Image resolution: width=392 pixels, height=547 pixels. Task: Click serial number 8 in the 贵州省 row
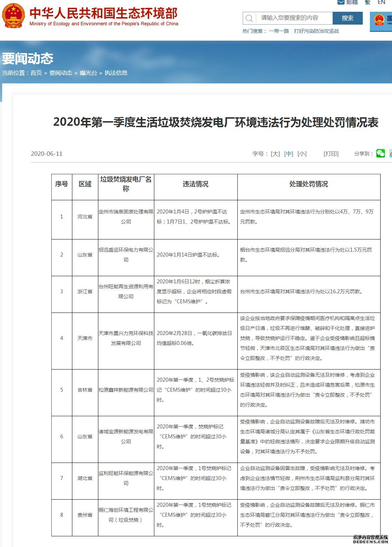62,515
